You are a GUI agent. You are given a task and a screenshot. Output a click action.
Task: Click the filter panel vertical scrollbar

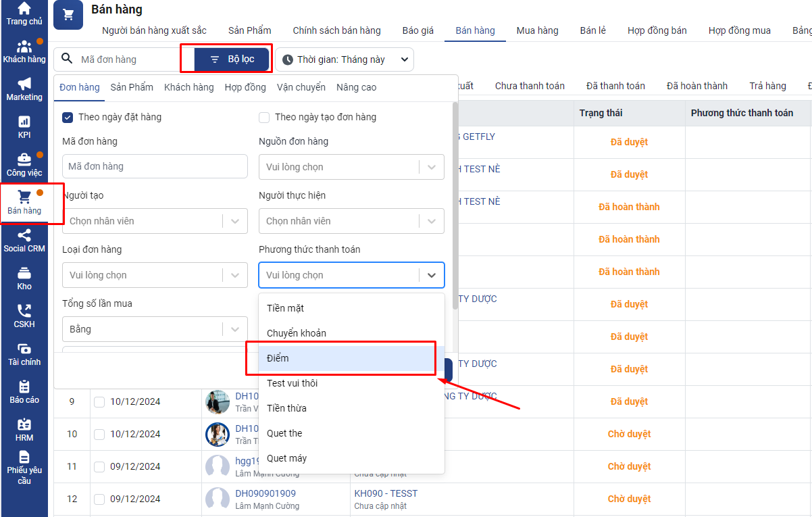pos(455,203)
